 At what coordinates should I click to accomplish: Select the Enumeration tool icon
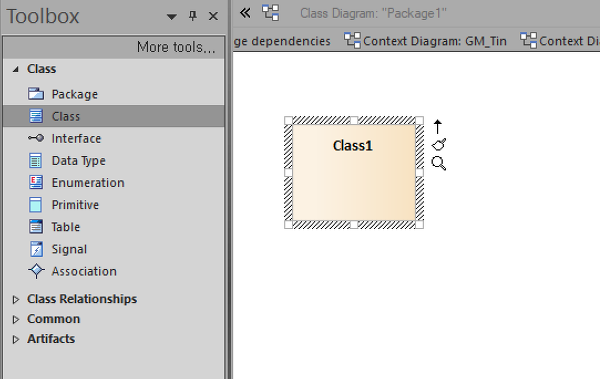36,182
